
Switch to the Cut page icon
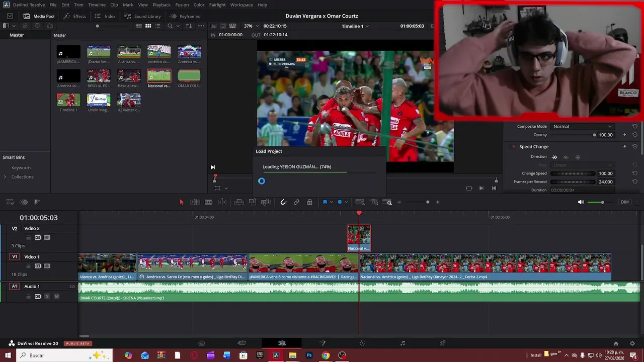click(x=242, y=343)
